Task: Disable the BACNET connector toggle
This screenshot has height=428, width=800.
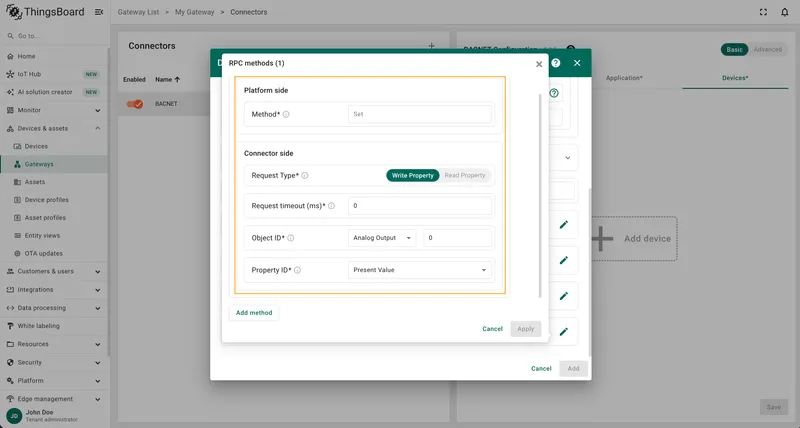Action: tap(135, 104)
